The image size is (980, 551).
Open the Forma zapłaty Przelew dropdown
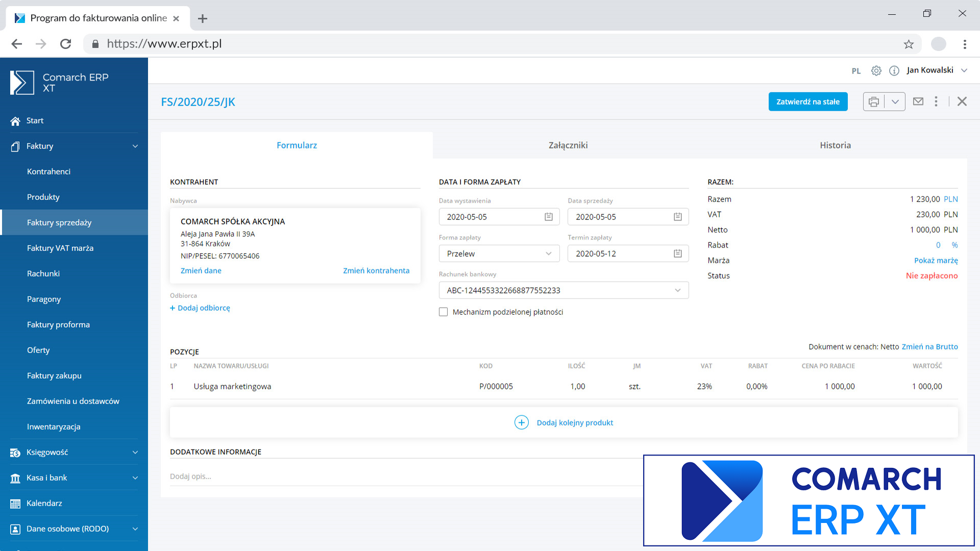[x=499, y=254]
